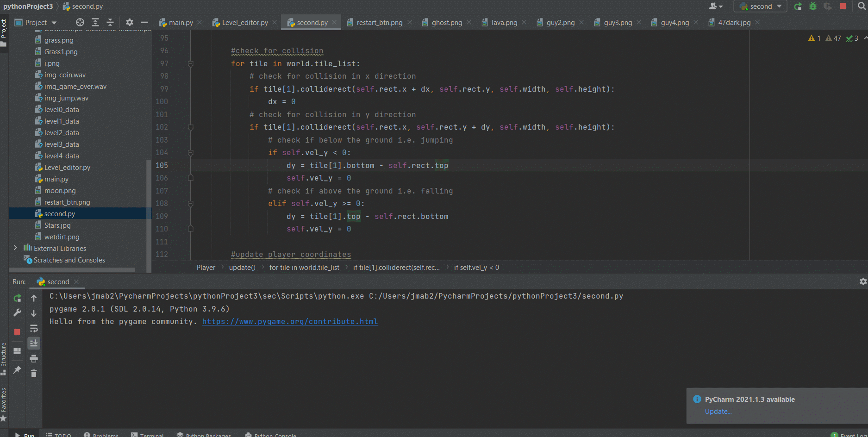Stop the running program in top toolbar

click(x=843, y=6)
